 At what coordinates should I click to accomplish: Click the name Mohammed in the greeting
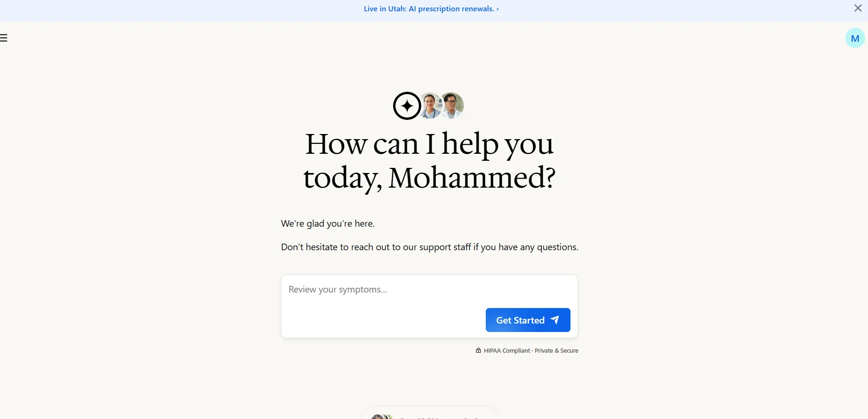[x=471, y=178]
